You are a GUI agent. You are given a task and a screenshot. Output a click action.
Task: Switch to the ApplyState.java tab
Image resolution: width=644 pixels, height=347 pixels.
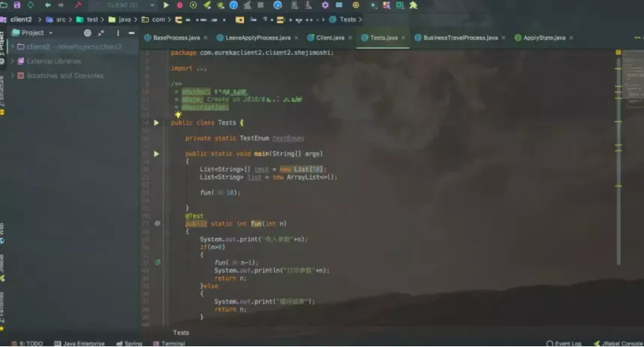click(544, 38)
